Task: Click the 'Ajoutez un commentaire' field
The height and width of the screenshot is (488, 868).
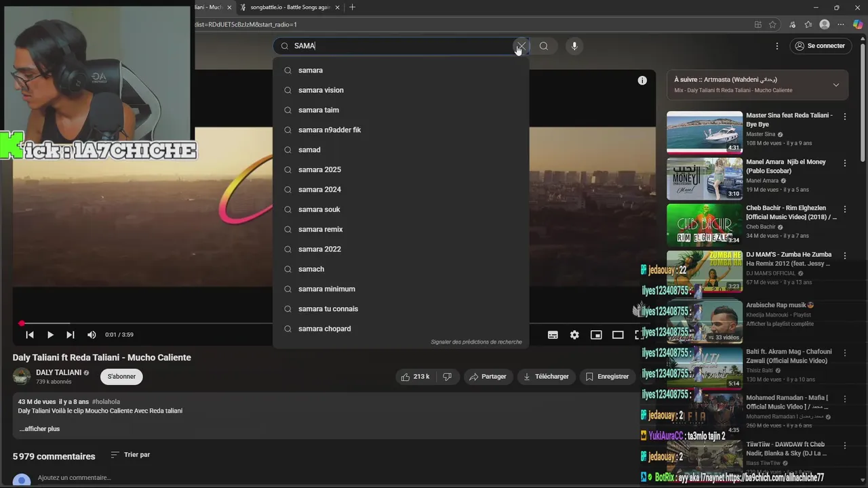Action: coord(75,478)
